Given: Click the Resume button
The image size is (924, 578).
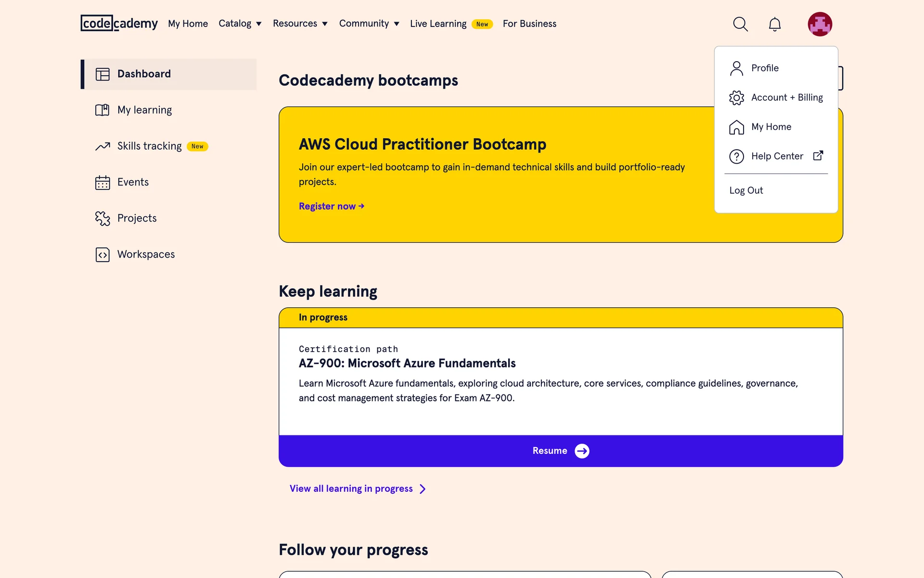Looking at the screenshot, I should tap(560, 451).
